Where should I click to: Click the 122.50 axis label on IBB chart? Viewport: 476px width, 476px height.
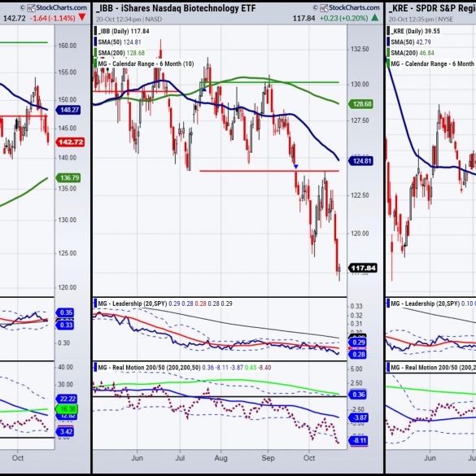pos(360,195)
